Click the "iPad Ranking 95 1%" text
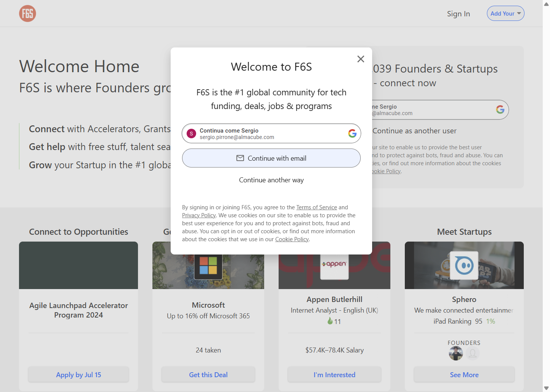The height and width of the screenshot is (392, 550). [464, 321]
